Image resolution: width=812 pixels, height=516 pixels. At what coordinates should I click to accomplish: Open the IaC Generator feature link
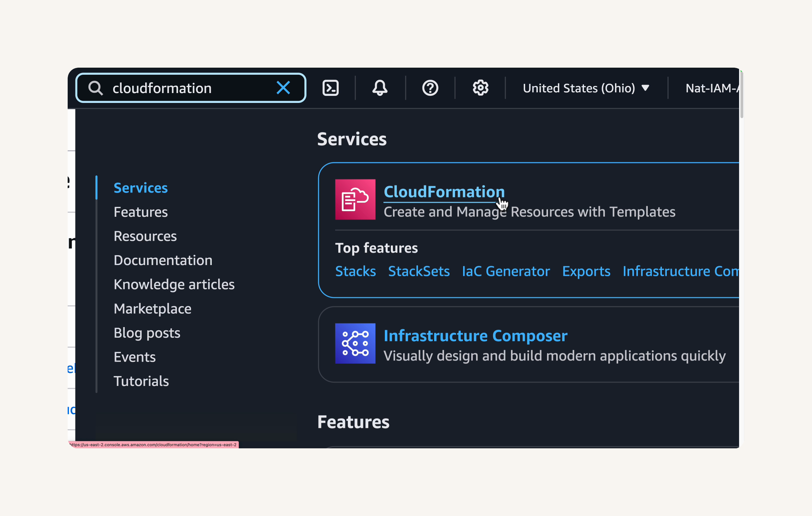[x=506, y=271]
